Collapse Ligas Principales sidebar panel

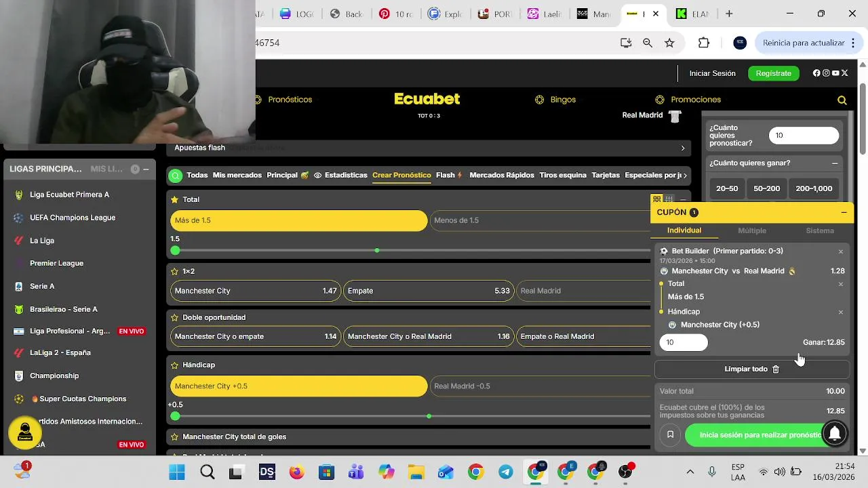click(x=146, y=169)
